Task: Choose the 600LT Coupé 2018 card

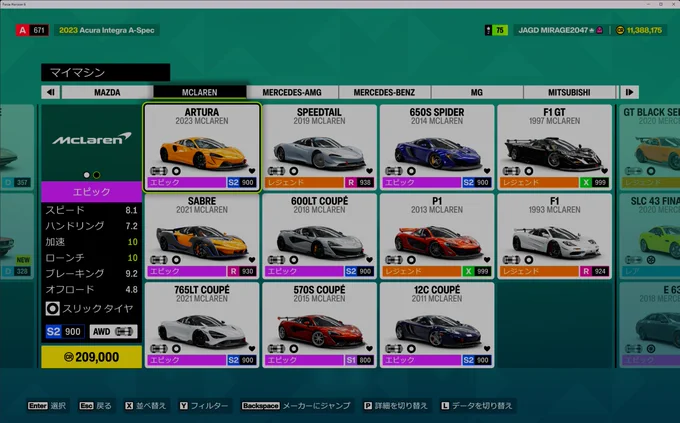Action: [320, 236]
